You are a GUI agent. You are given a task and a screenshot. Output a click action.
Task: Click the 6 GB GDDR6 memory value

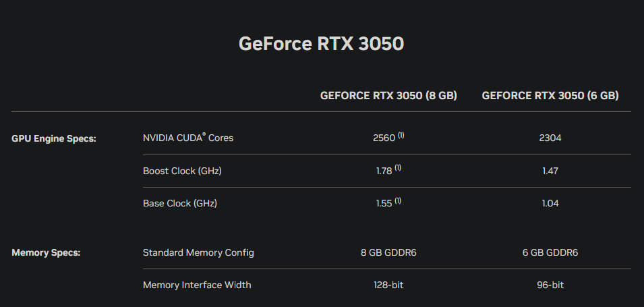pos(550,253)
